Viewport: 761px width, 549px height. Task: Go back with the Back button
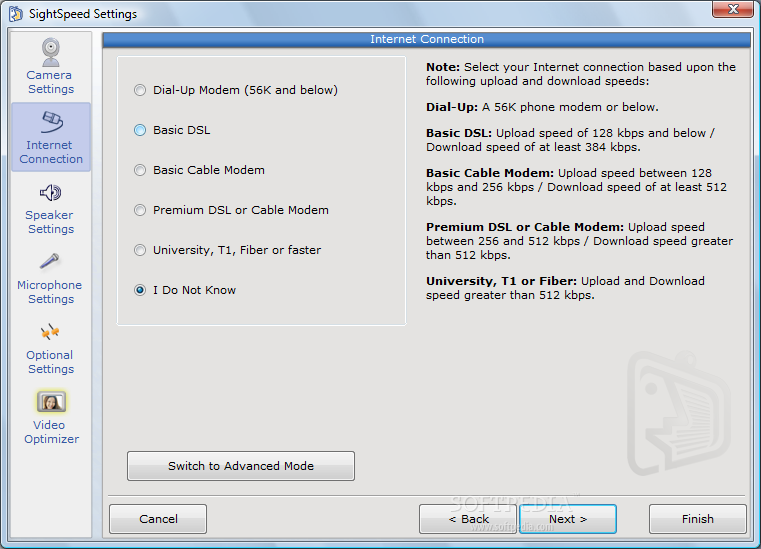468,519
